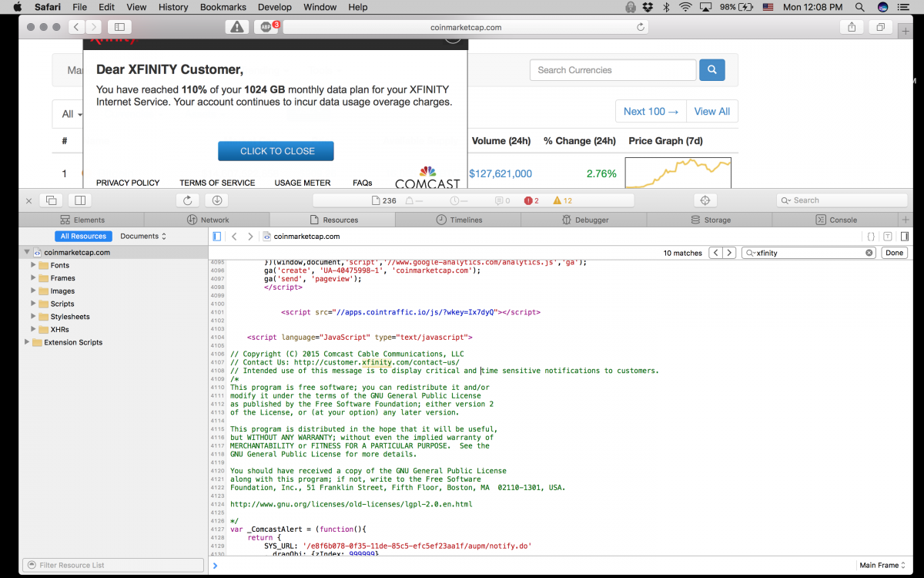
Task: Switch to the Network tab
Action: 208,220
